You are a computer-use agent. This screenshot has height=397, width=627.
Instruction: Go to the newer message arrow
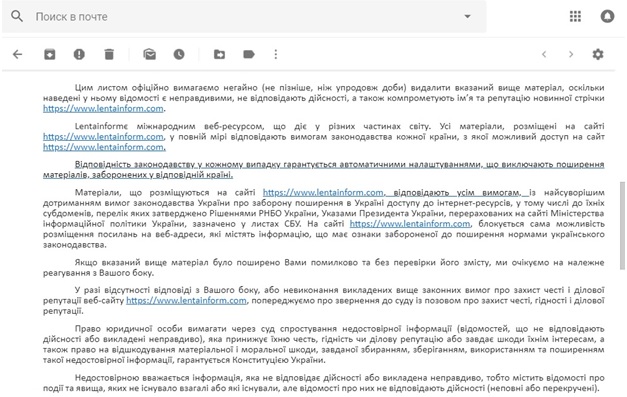coord(544,54)
